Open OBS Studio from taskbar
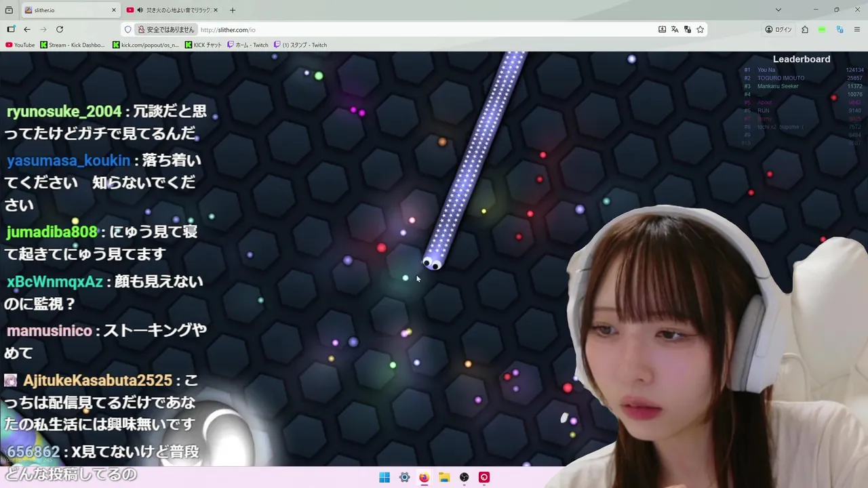 (x=464, y=477)
